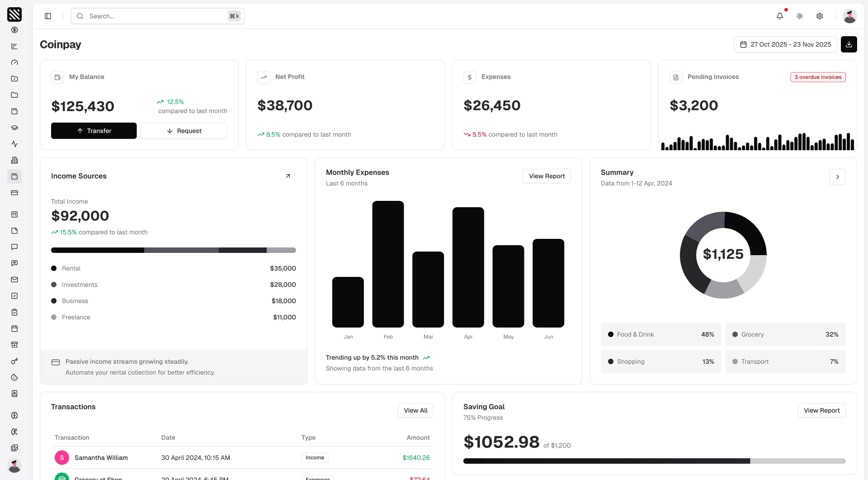Image resolution: width=868 pixels, height=480 pixels.
Task: Open the date range picker
Action: (785, 44)
